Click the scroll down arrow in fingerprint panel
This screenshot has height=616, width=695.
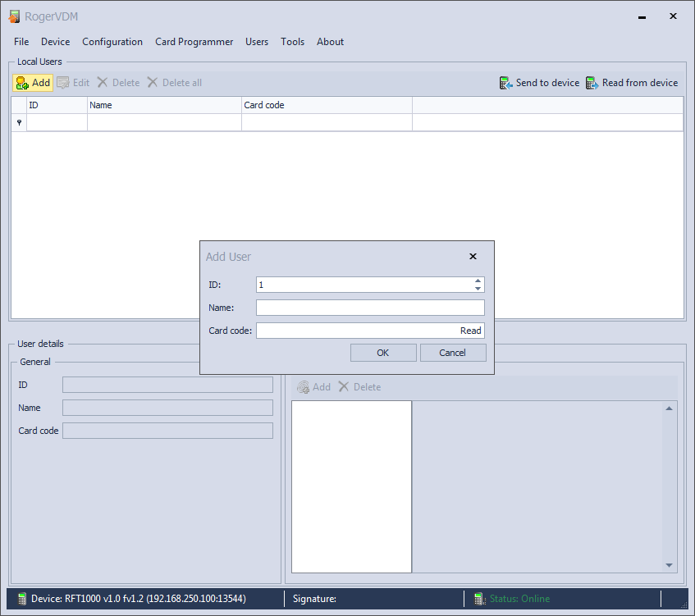(670, 565)
